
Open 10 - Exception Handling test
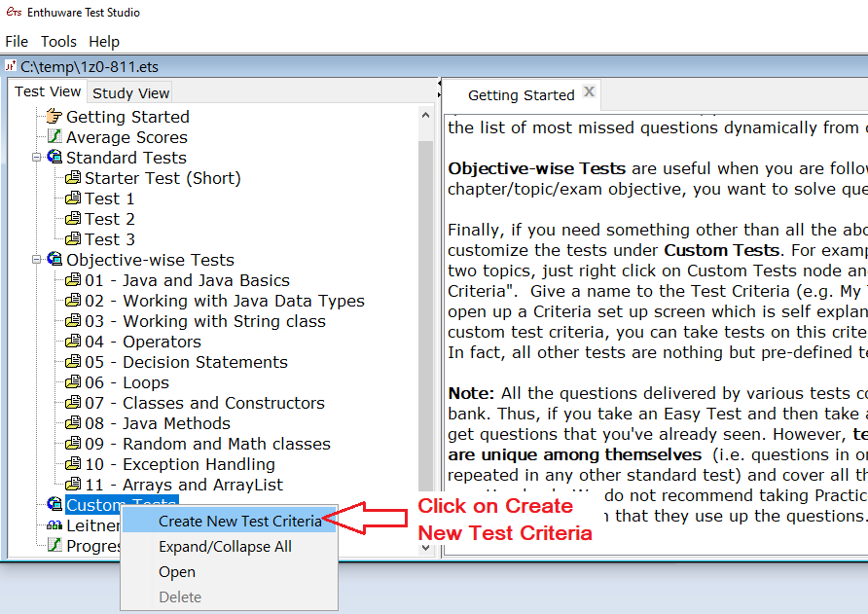[x=179, y=464]
